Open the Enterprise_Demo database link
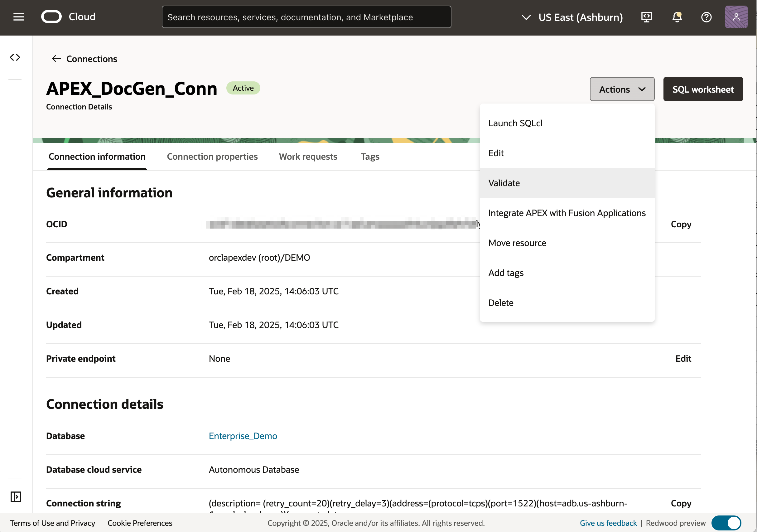 click(x=243, y=436)
